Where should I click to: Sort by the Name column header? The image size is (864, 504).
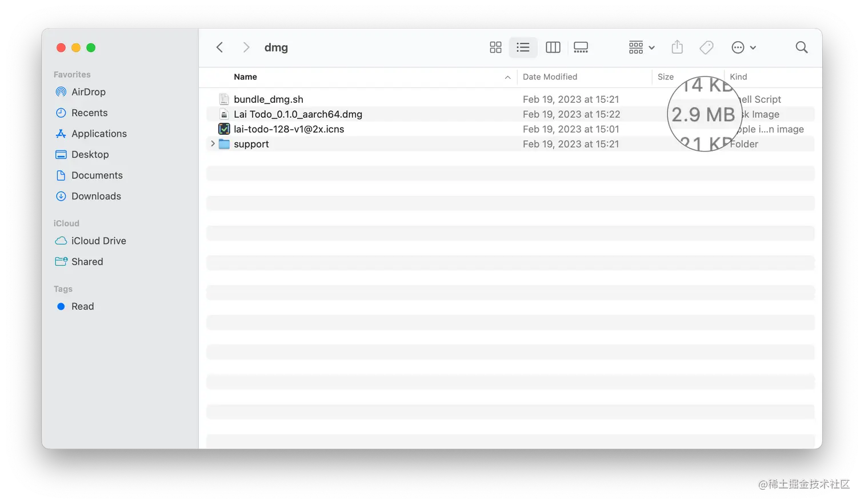[246, 77]
